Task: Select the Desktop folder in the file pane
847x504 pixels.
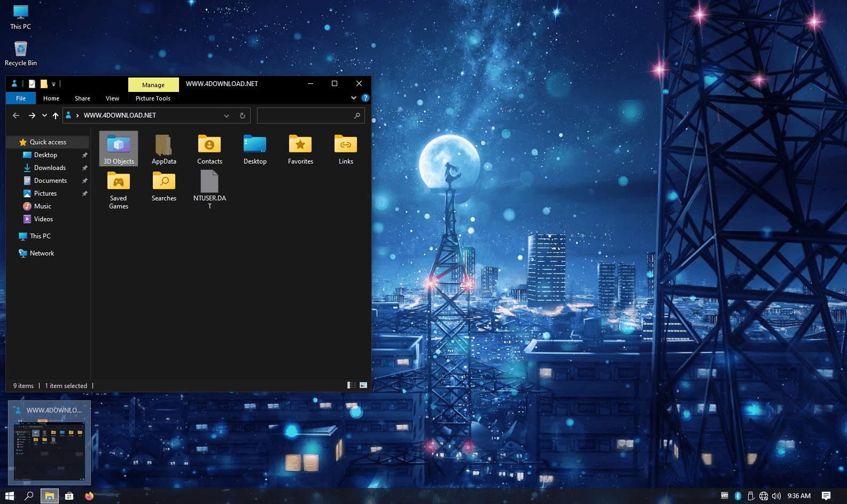Action: click(255, 149)
